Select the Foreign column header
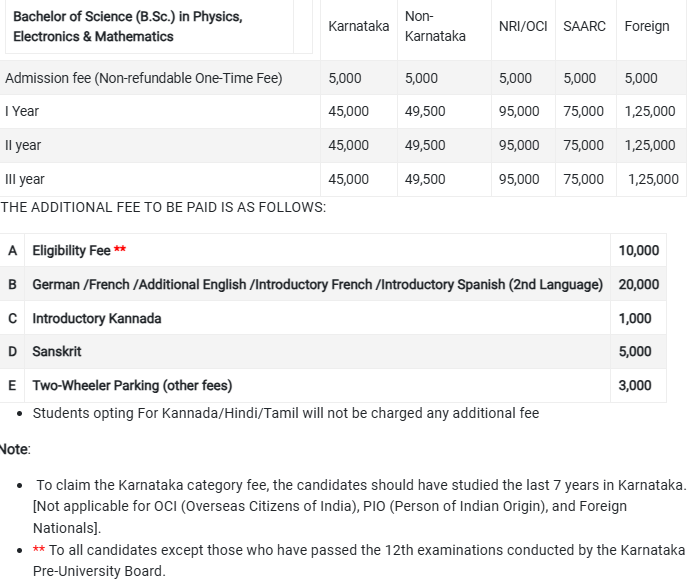The height and width of the screenshot is (584, 695). (x=646, y=26)
